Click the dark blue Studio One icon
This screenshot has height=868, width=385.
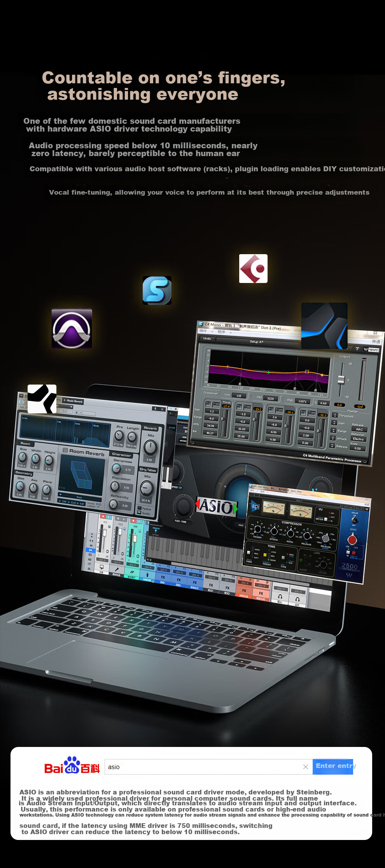(324, 326)
